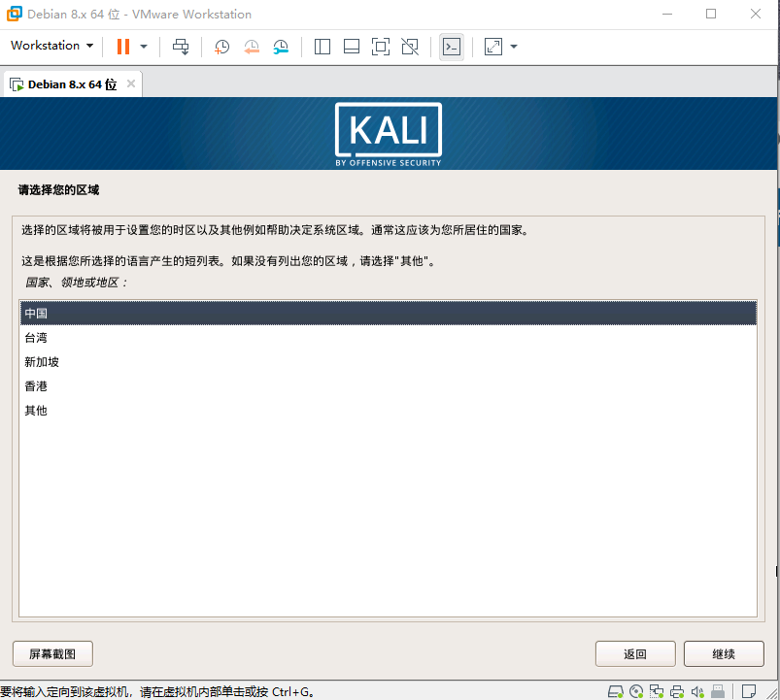
Task: Click hard disk status icon
Action: 615,691
